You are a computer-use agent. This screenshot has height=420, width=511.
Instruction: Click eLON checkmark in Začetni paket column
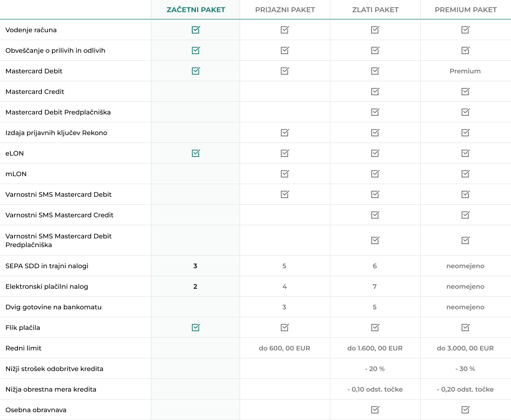tap(196, 153)
